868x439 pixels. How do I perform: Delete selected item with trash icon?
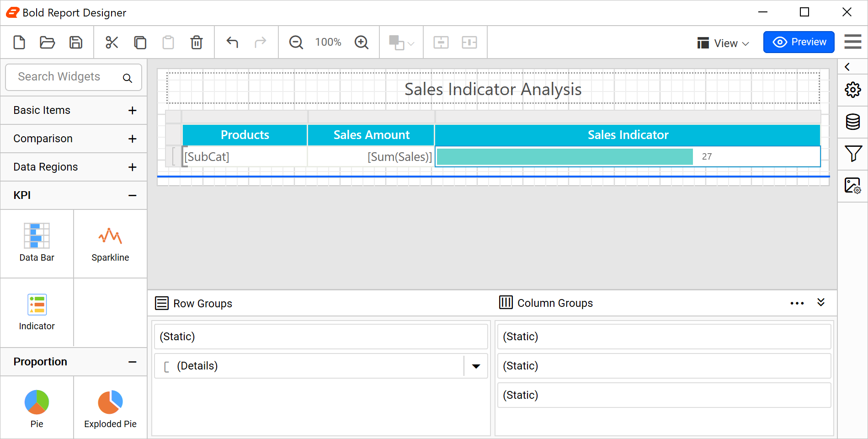click(x=197, y=42)
